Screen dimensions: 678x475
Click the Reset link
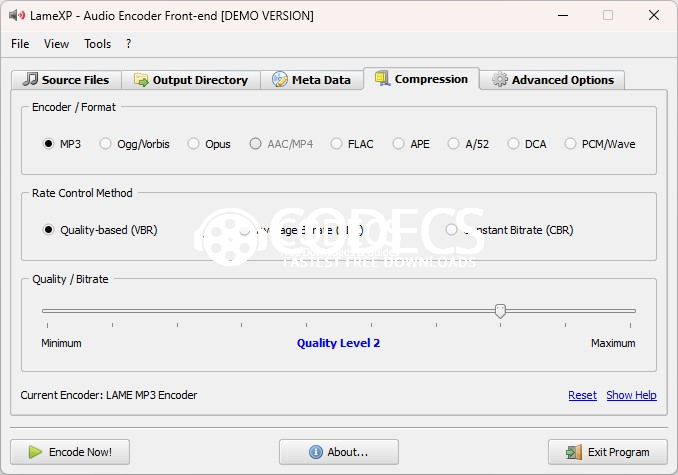[582, 395]
